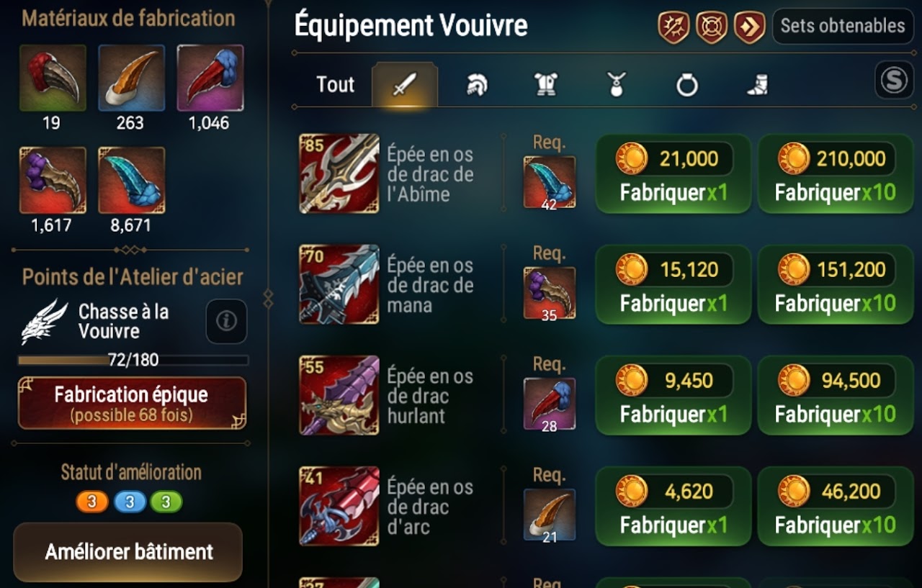Craft one Épée en os de drac de l'Abîme
Image resolution: width=922 pixels, height=588 pixels.
[673, 174]
